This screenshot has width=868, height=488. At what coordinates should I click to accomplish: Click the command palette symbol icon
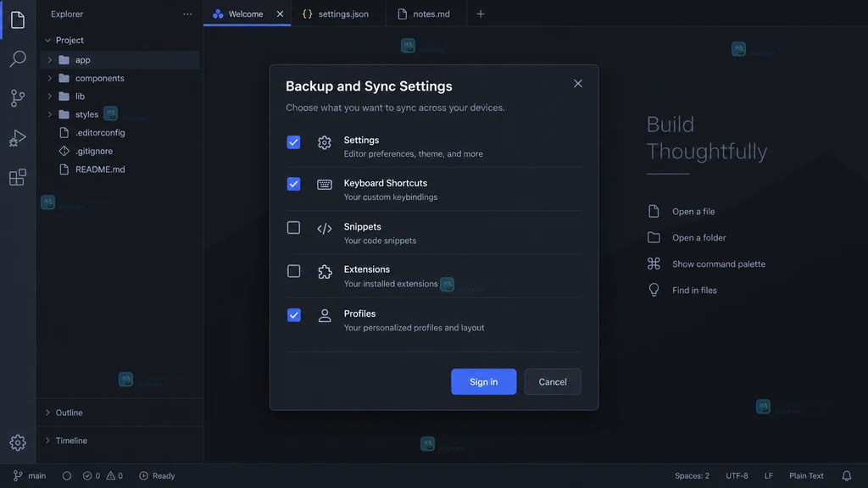pyautogui.click(x=654, y=264)
